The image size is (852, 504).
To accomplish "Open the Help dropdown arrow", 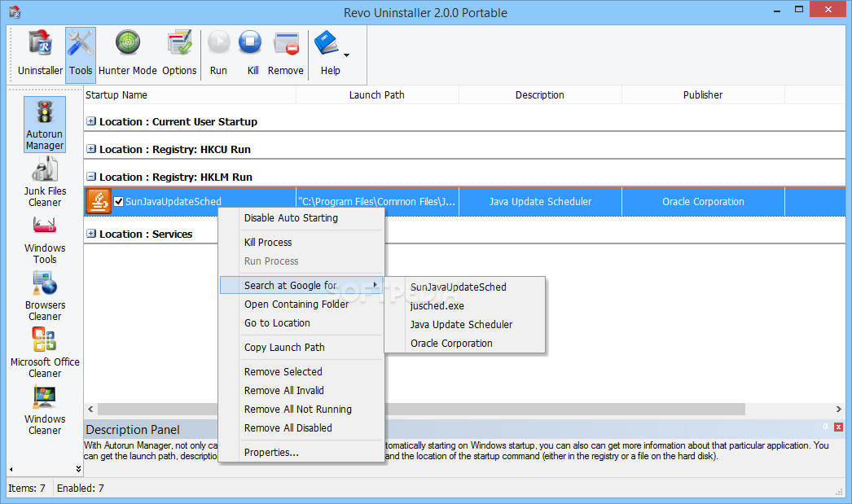I will click(x=347, y=55).
